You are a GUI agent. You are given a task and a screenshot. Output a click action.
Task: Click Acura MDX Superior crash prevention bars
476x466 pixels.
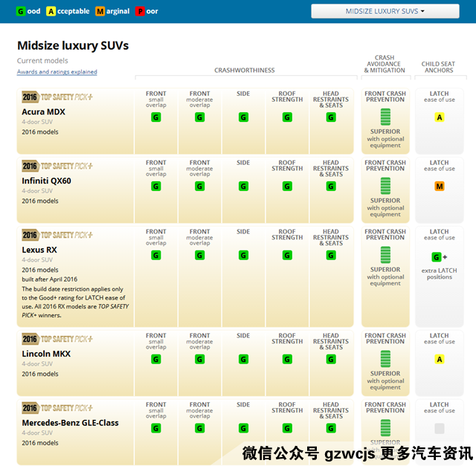click(385, 117)
